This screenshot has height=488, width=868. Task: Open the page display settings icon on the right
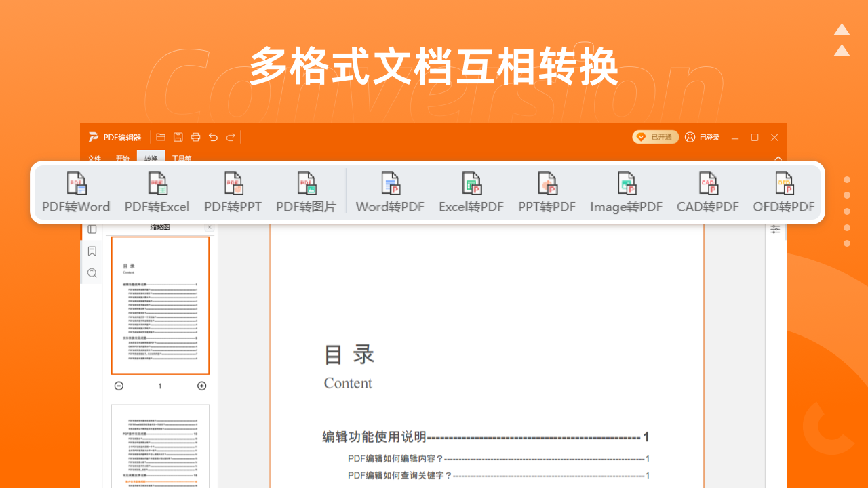coord(774,229)
